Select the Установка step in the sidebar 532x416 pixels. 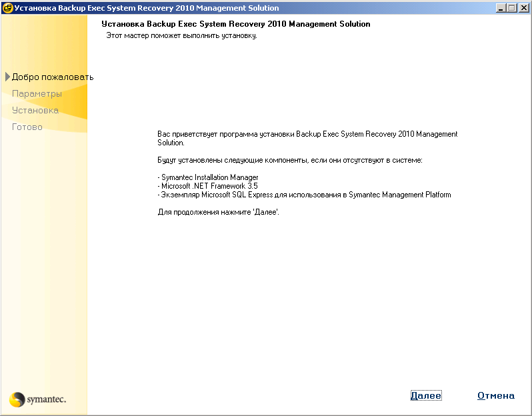35,110
